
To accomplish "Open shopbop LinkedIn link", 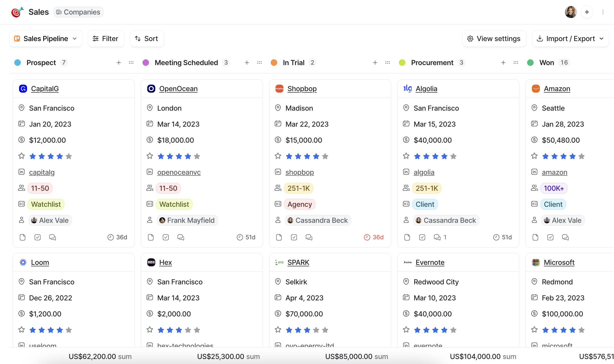I will tap(300, 172).
